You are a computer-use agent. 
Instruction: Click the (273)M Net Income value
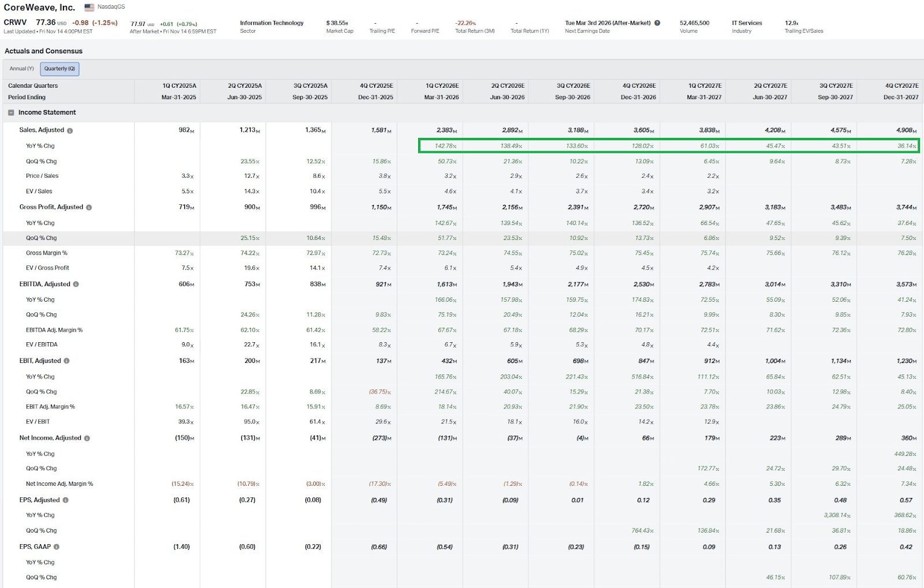pyautogui.click(x=381, y=439)
